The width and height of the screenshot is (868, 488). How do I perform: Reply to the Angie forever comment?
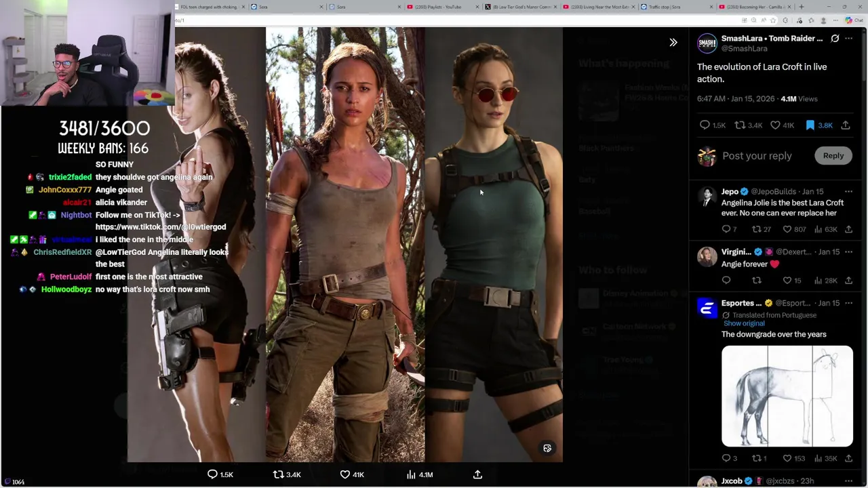tap(726, 281)
